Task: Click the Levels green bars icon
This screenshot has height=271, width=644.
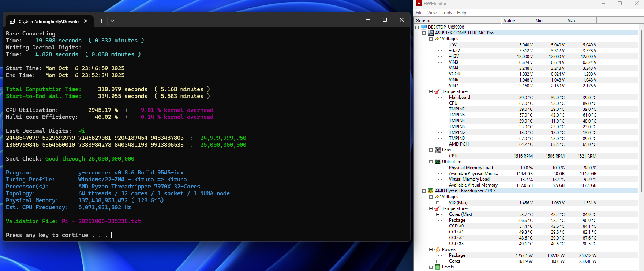Action: tap(438, 267)
